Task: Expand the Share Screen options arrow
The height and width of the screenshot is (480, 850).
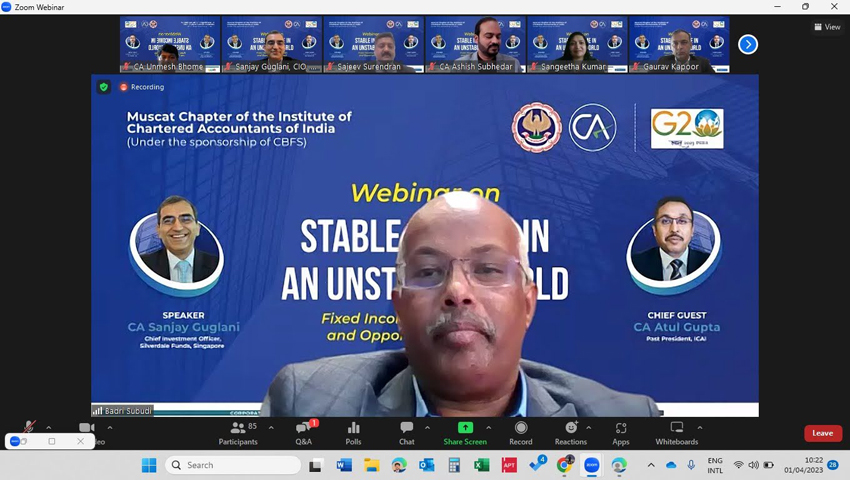Action: click(488, 427)
